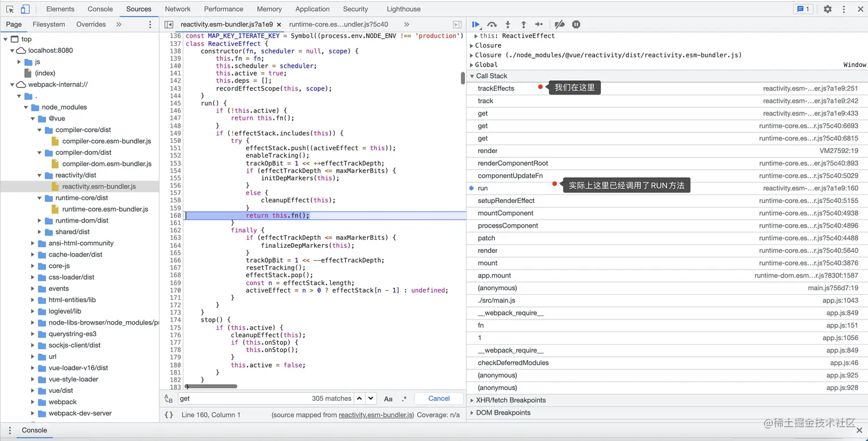This screenshot has height=441, width=868.
Task: Open runtime-core.esm-bundler.js in the tree
Action: pyautogui.click(x=105, y=209)
